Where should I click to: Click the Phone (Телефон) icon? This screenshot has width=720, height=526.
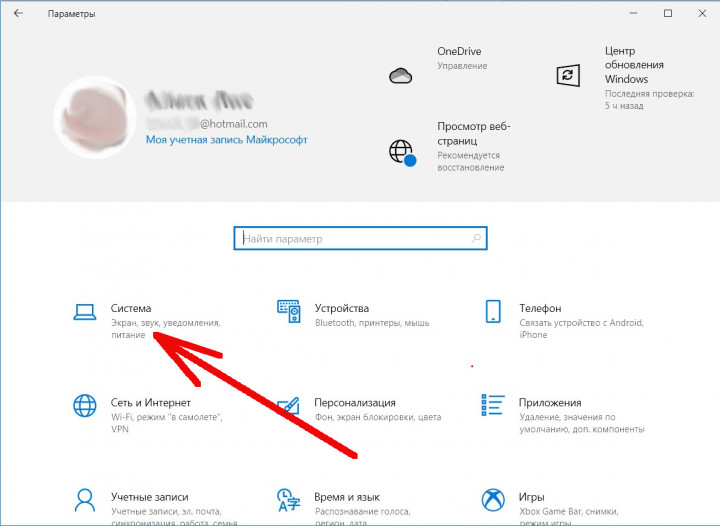tap(492, 312)
